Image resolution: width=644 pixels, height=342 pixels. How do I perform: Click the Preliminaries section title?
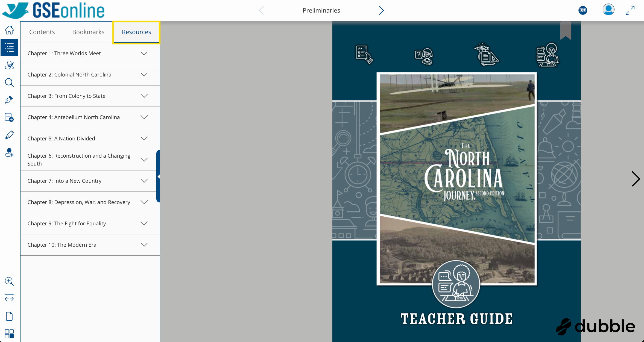[321, 10]
